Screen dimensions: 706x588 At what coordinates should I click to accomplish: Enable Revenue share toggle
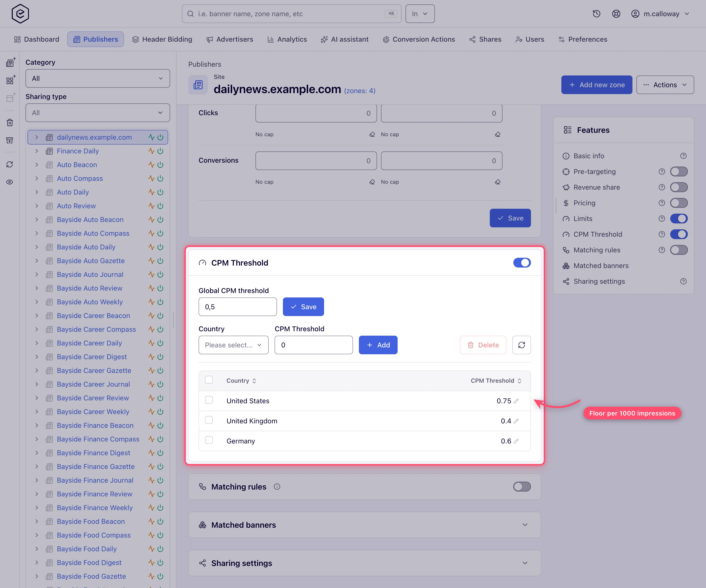coord(679,187)
